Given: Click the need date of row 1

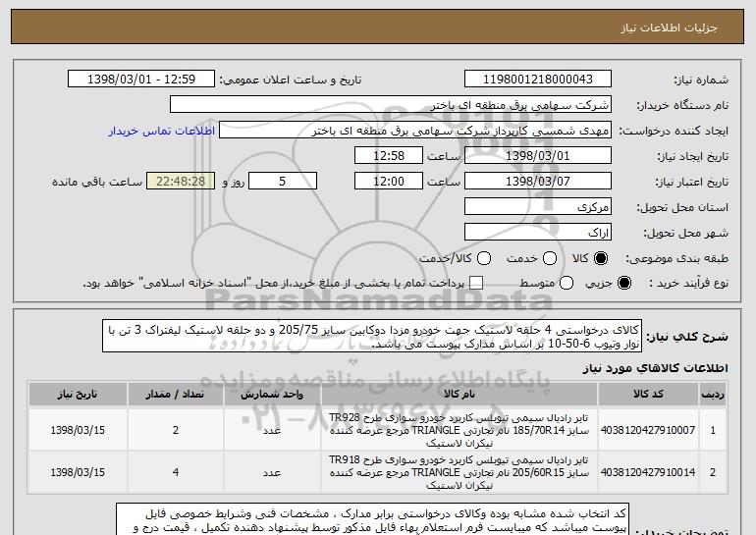Looking at the screenshot, I should (x=78, y=430).
